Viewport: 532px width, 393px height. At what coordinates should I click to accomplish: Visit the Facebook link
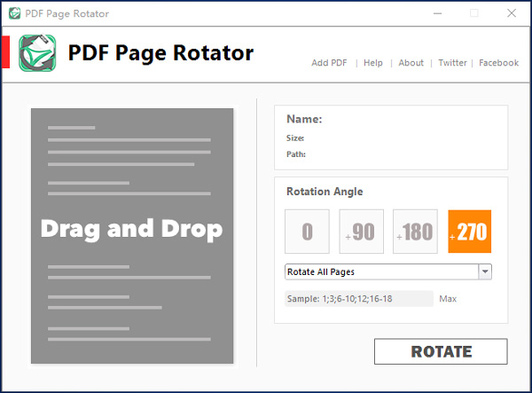[x=498, y=63]
